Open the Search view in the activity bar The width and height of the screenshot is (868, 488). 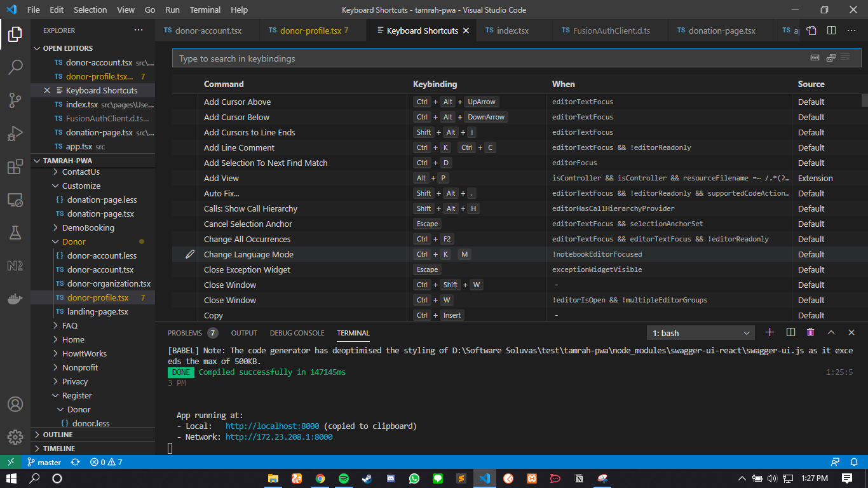tap(15, 67)
